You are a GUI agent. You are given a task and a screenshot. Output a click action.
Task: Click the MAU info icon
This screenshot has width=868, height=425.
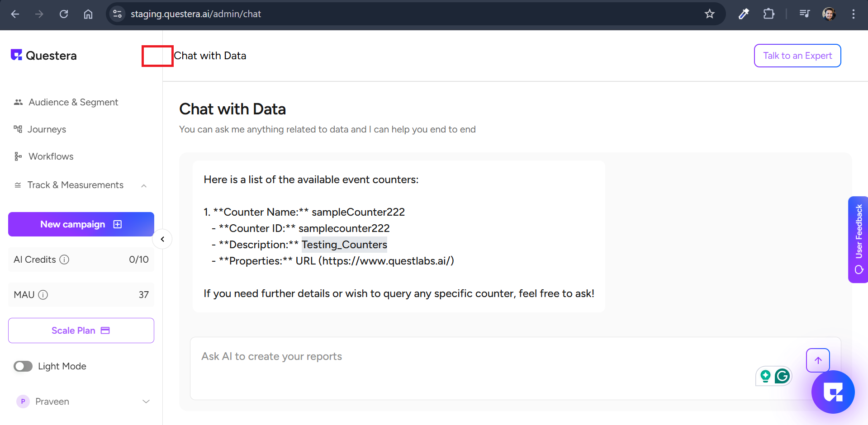tap(43, 295)
